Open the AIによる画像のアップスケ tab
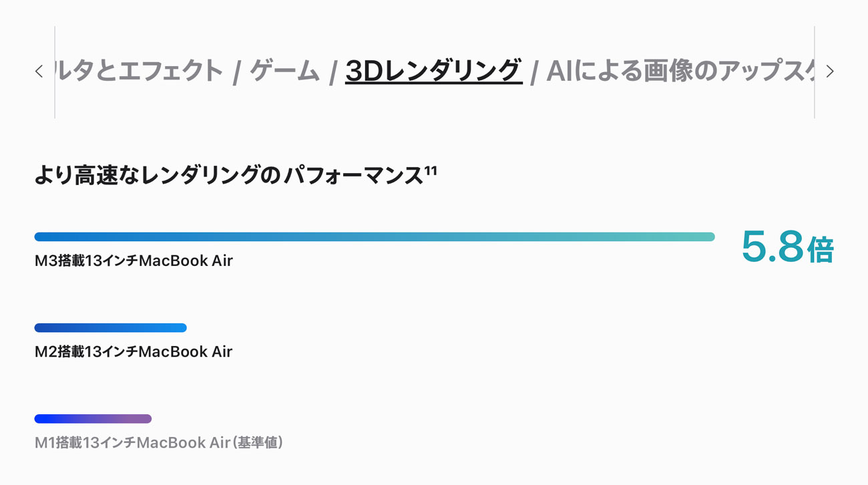 coord(680,71)
